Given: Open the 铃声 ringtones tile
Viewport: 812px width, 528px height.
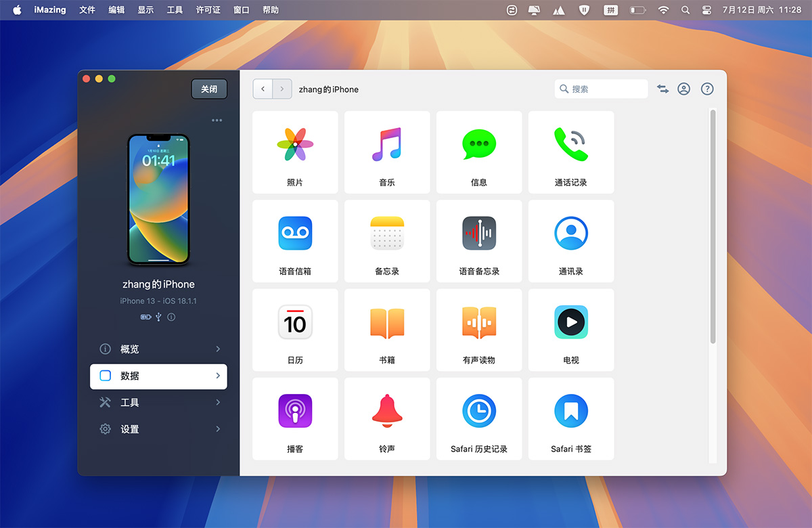Looking at the screenshot, I should 387,419.
